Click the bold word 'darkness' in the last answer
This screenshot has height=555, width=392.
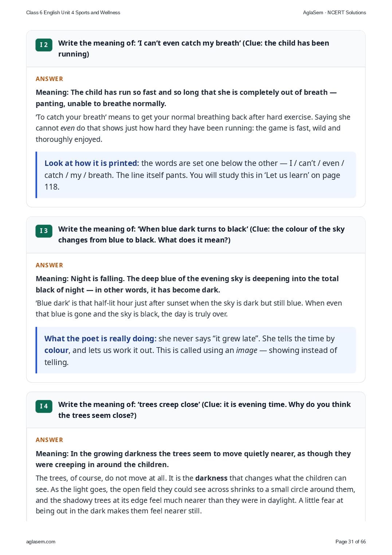(211, 478)
